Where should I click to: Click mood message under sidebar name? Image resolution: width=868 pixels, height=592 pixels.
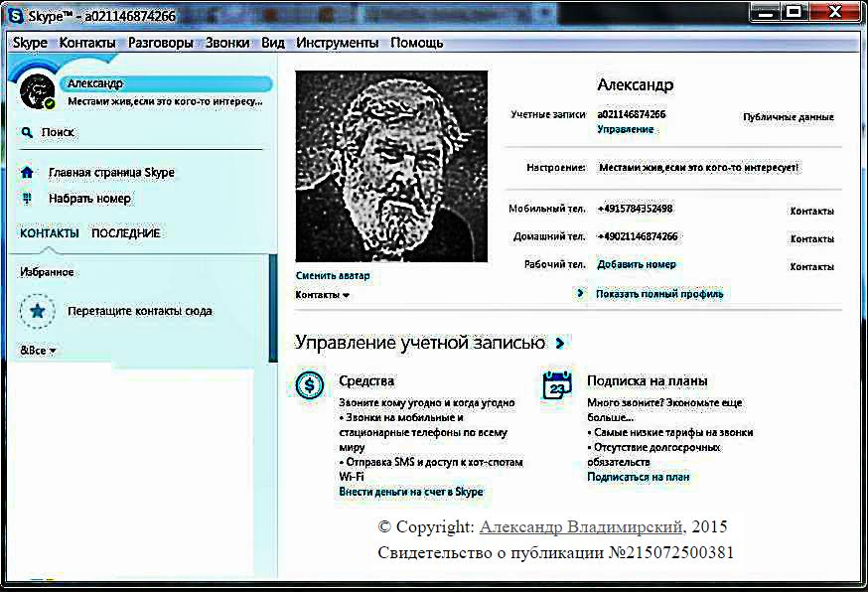[x=165, y=101]
